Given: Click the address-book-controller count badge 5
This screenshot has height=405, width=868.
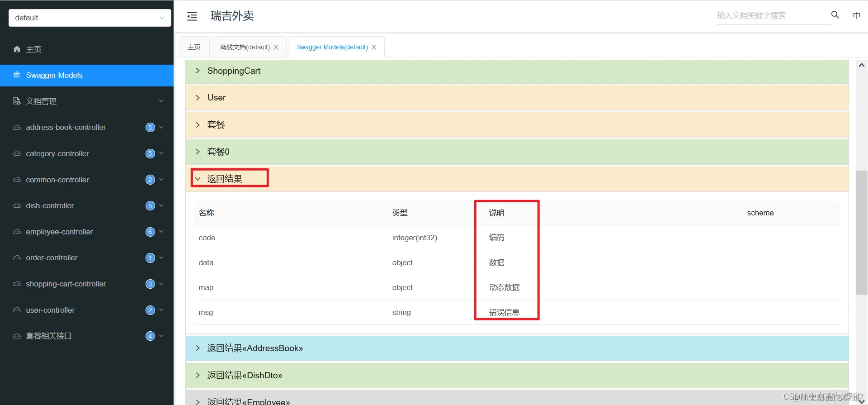Looking at the screenshot, I should pos(150,128).
